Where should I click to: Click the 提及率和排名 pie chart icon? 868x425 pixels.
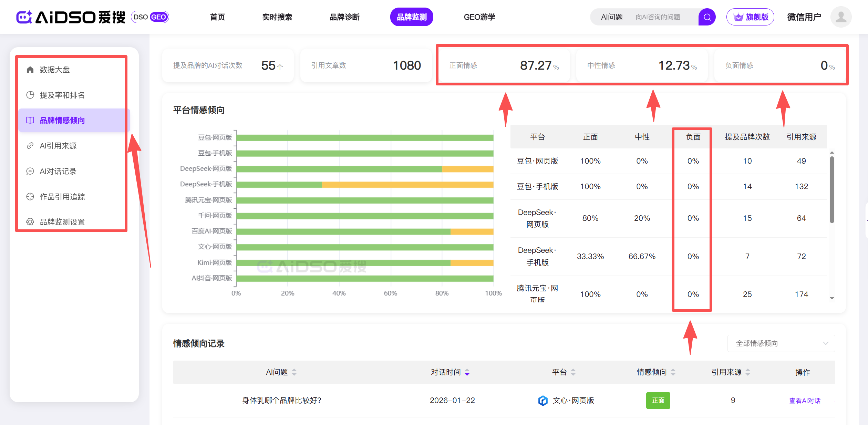click(30, 95)
